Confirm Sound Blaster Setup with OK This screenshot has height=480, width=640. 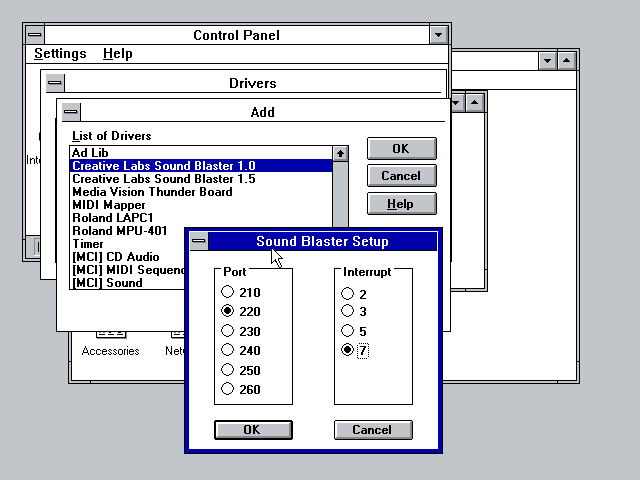pyautogui.click(x=253, y=430)
